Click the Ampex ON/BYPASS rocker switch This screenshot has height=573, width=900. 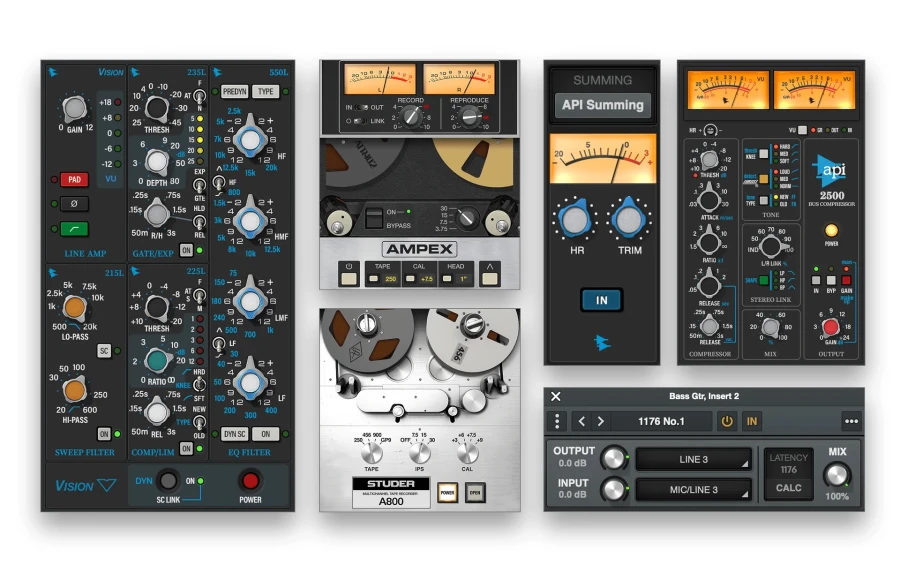374,219
